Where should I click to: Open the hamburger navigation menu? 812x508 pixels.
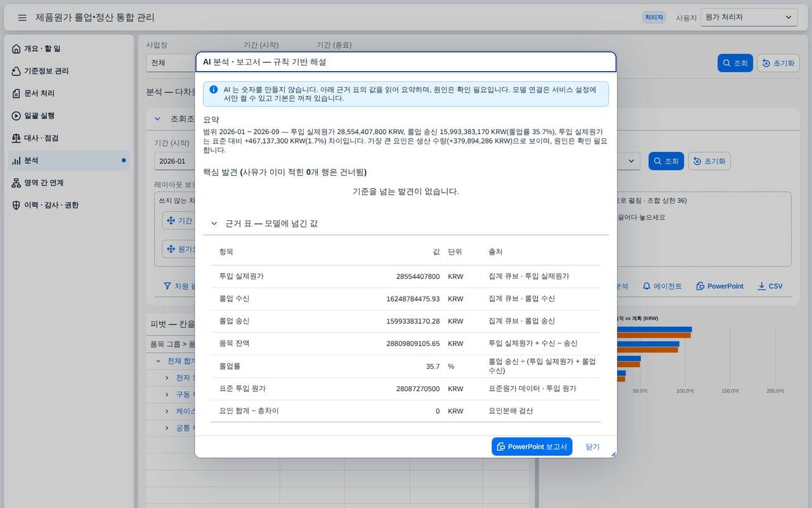coord(22,18)
